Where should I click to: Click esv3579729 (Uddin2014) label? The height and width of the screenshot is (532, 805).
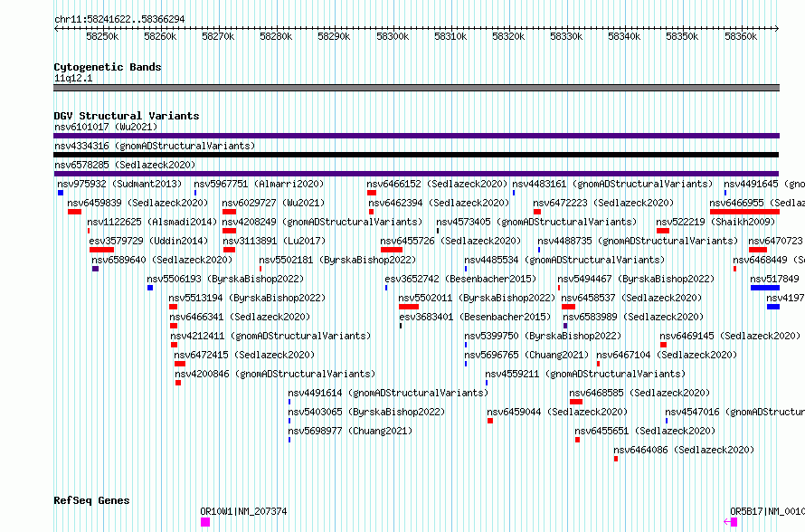point(149,241)
